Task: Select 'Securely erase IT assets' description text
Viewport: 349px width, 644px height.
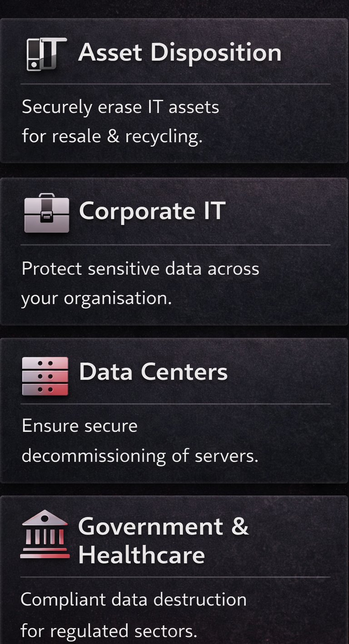Action: click(x=120, y=108)
